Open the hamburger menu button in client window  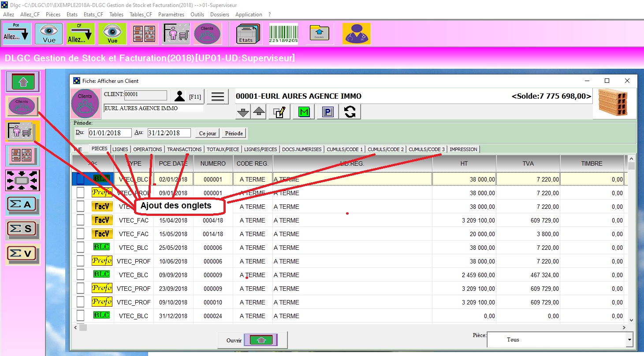[x=218, y=96]
